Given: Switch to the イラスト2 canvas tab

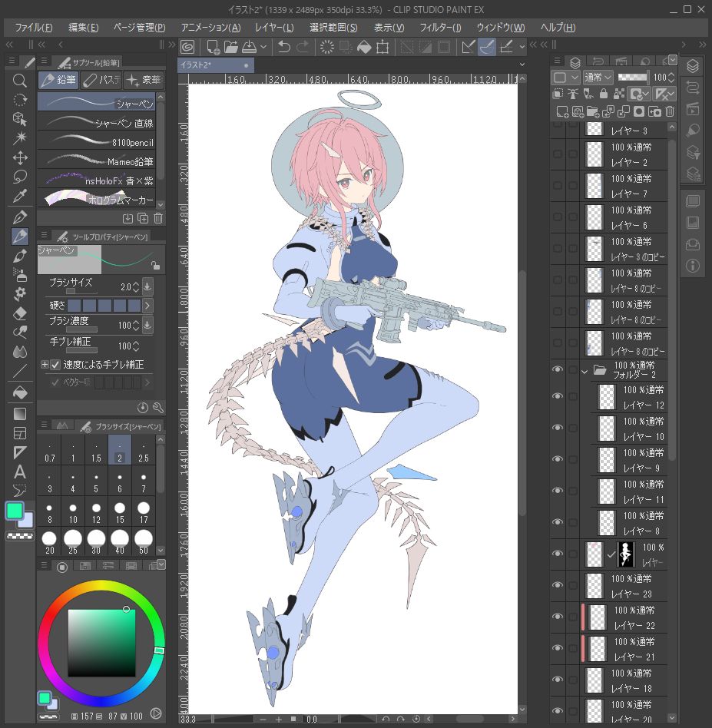Looking at the screenshot, I should point(217,65).
